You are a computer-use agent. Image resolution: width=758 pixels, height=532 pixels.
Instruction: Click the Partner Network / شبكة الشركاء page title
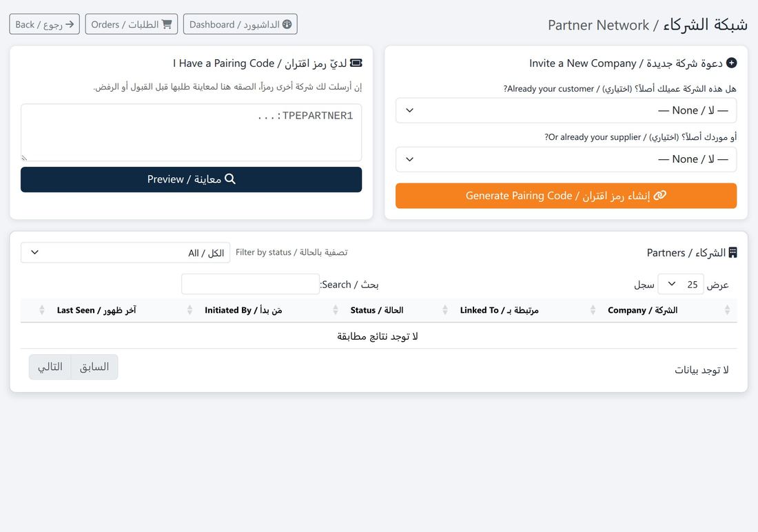click(x=647, y=25)
